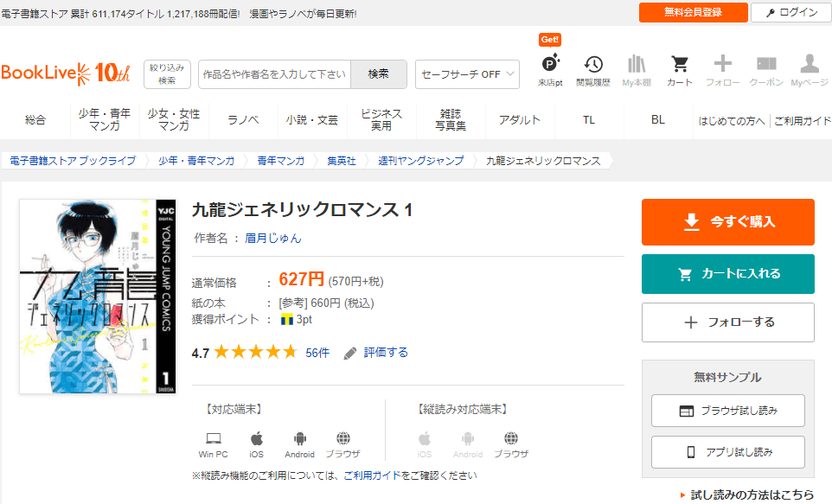Add the book with カートに入れる button

pyautogui.click(x=727, y=274)
